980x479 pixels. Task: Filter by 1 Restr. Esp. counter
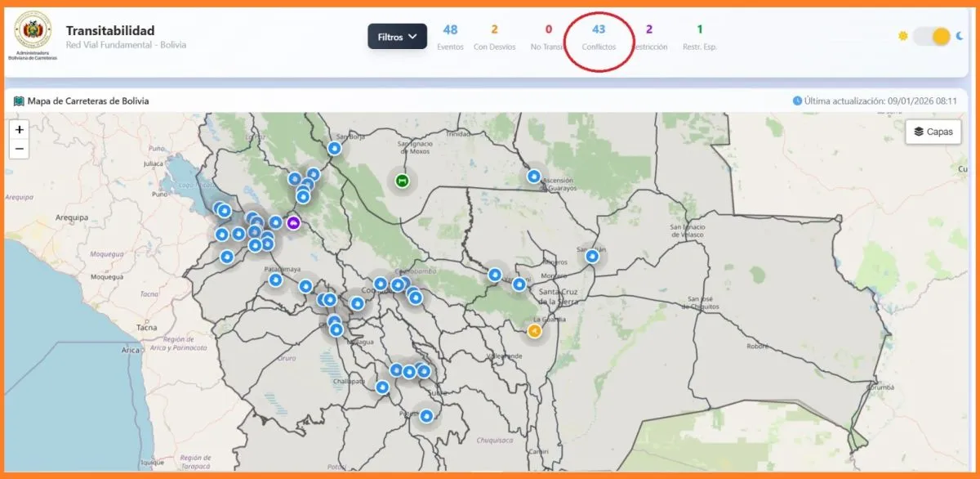[700, 37]
